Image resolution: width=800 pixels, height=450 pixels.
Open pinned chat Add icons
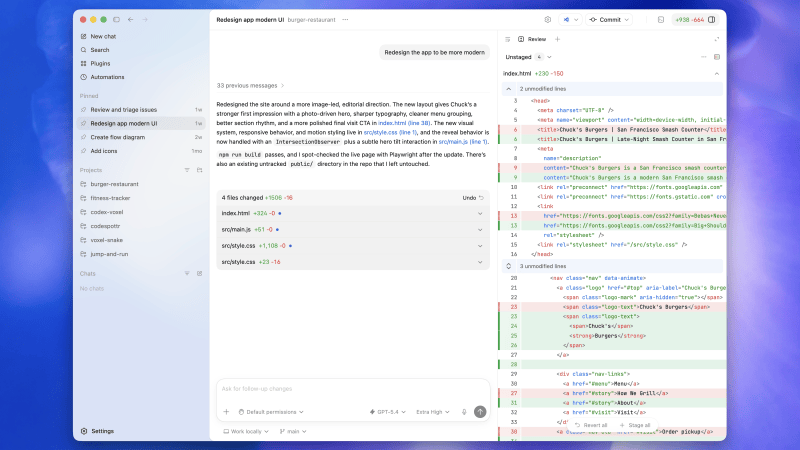tap(141, 151)
